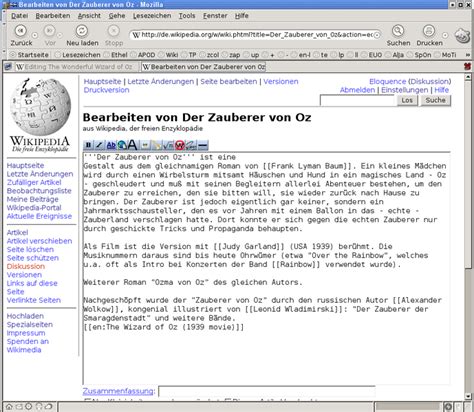Viewport: 474px width, 412px height.
Task: Open Seite bearbeiten link
Action: (x=229, y=82)
